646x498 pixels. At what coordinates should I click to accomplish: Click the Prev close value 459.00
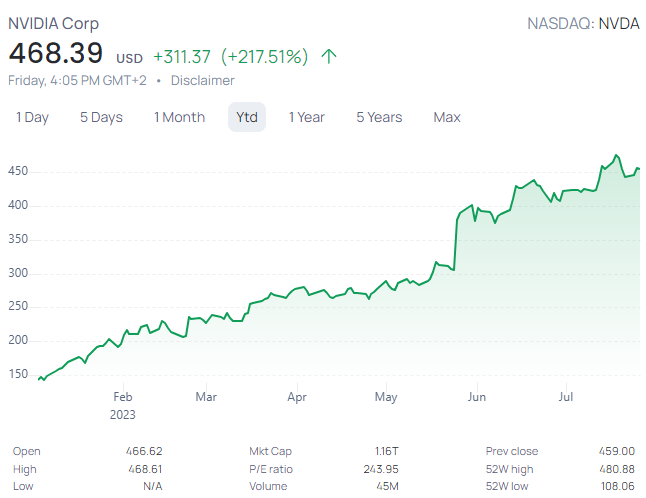tap(615, 451)
